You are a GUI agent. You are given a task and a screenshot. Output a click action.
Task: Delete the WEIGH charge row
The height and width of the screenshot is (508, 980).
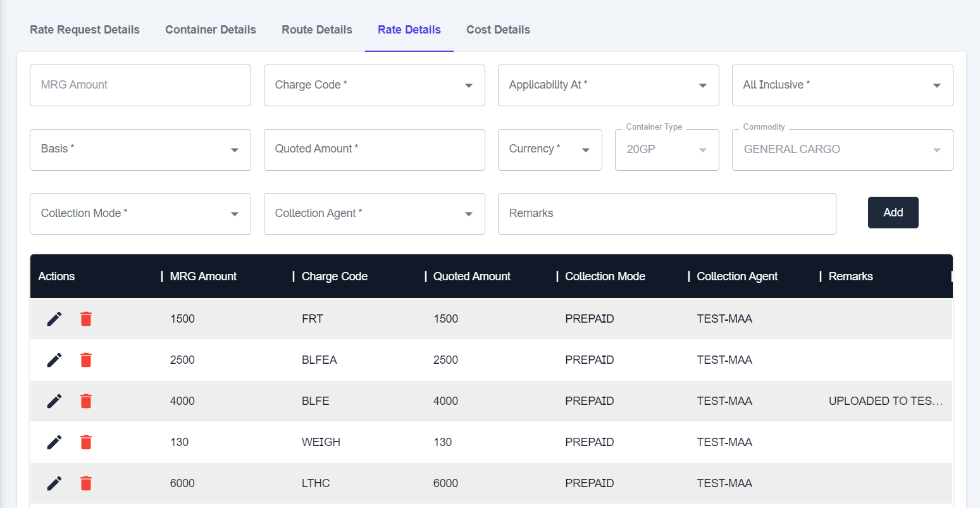click(86, 442)
